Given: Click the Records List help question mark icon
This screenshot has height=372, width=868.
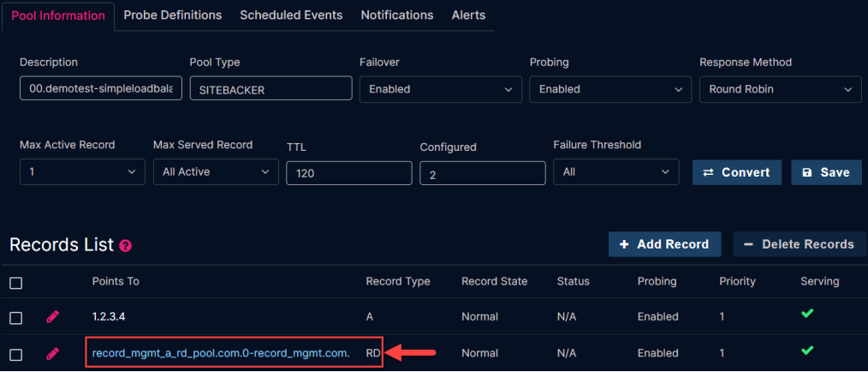Looking at the screenshot, I should tap(126, 245).
